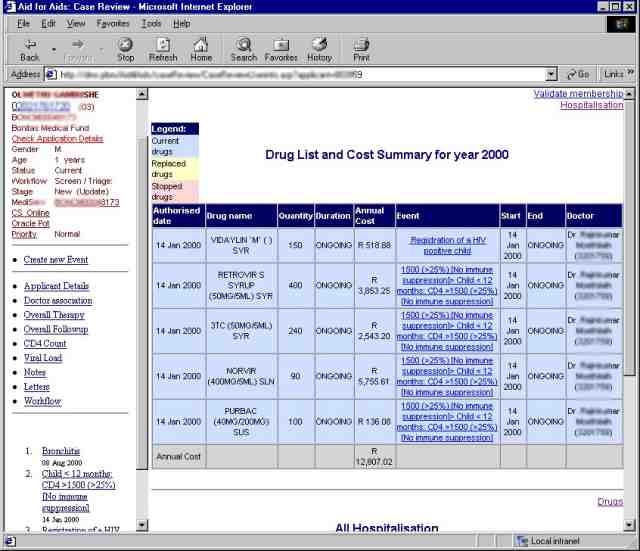Click the Back arrow toolbar icon

point(29,45)
